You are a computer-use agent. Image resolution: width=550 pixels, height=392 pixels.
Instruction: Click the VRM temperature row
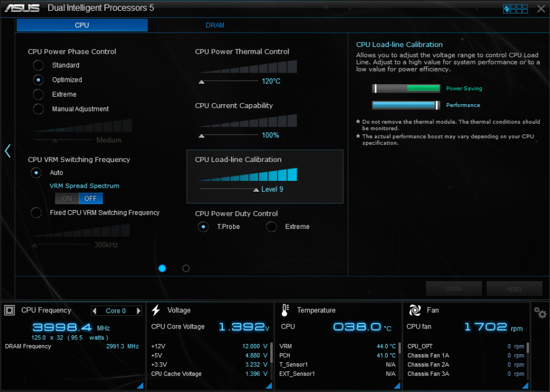click(x=337, y=346)
